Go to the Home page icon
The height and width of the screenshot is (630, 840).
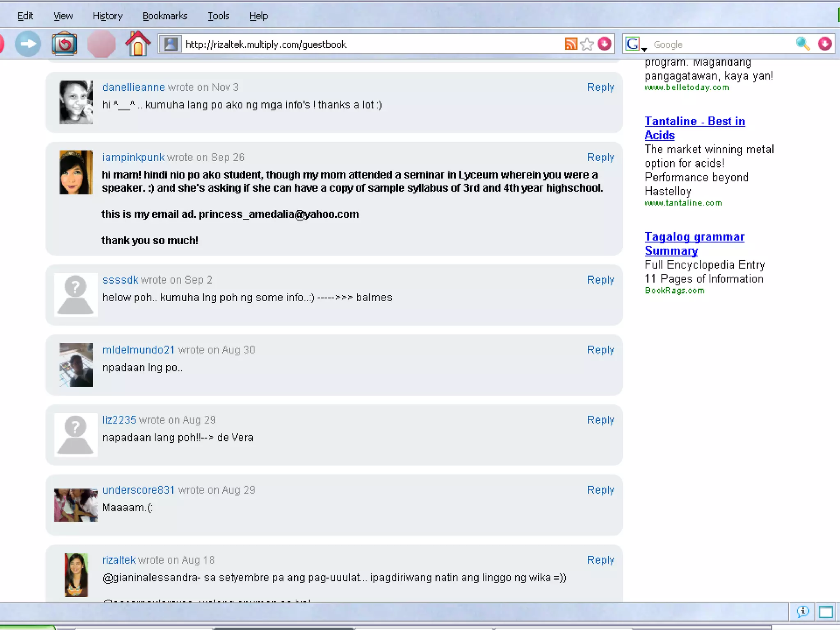click(x=137, y=44)
